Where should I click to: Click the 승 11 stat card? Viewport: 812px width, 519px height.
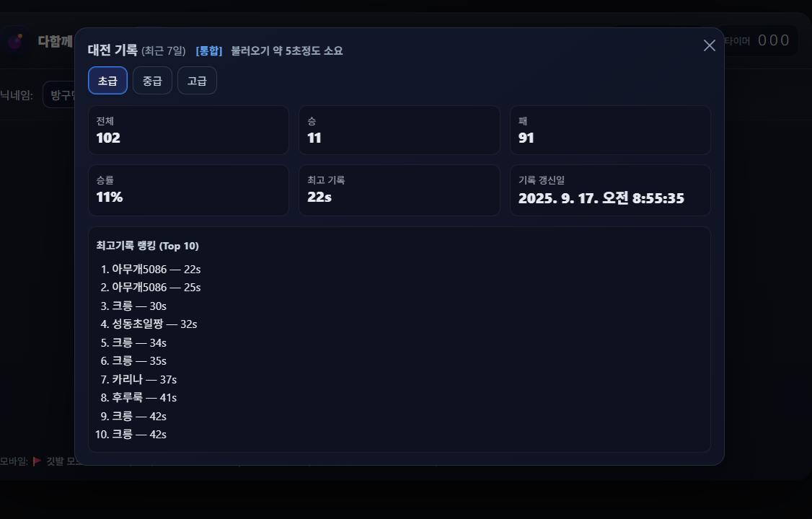tap(400, 130)
